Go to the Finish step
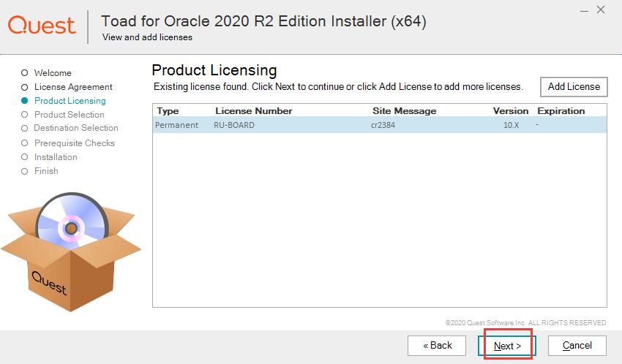622x364 pixels. (46, 171)
